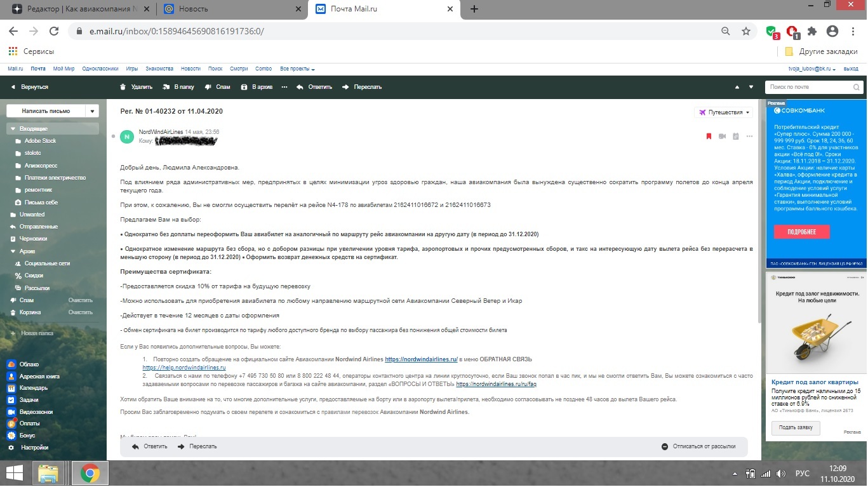Click Подать заявку in the Тинькофф ad

click(796, 427)
